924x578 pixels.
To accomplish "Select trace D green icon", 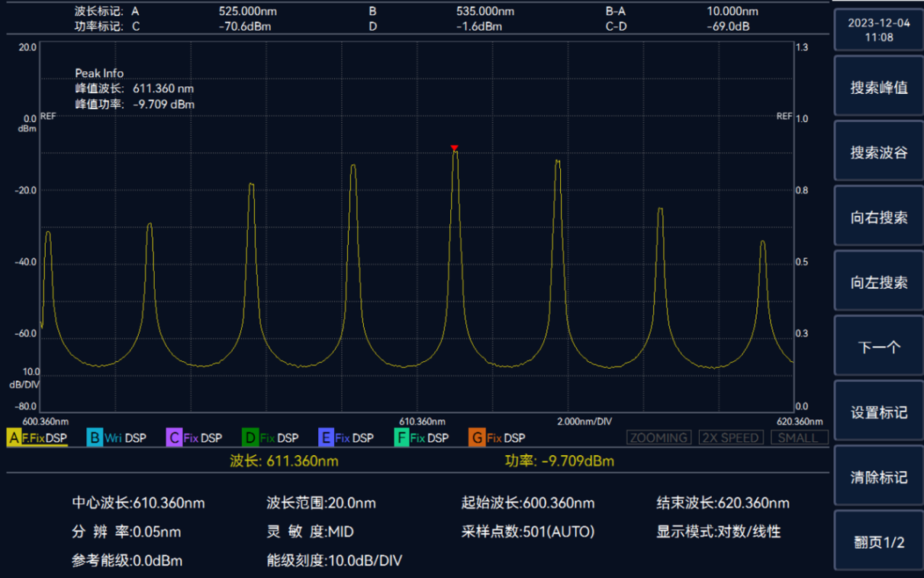I will 250,438.
